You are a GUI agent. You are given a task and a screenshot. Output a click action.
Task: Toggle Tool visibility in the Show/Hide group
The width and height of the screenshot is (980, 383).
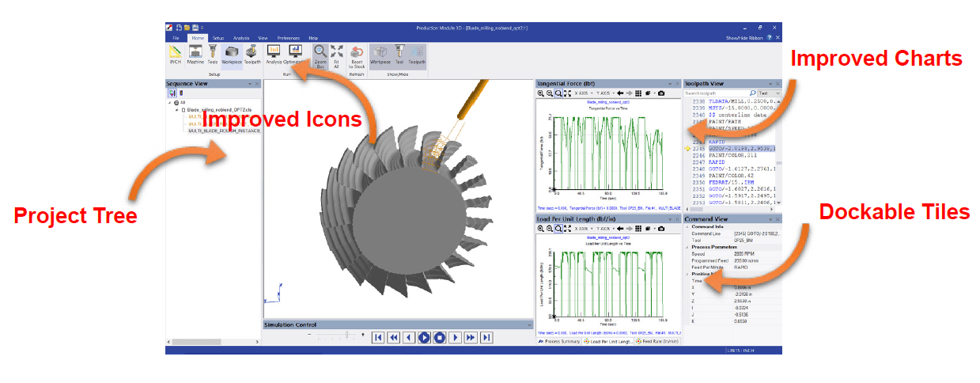399,55
